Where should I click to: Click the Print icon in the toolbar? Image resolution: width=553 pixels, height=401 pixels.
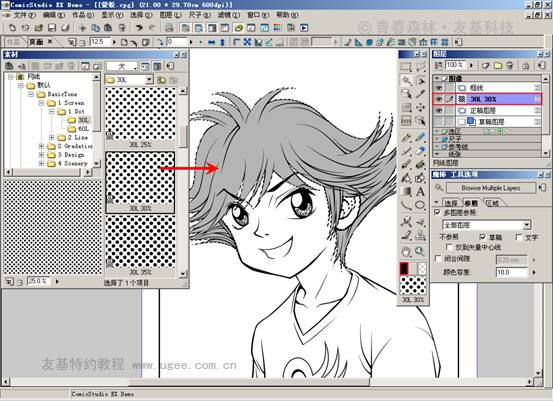click(169, 28)
